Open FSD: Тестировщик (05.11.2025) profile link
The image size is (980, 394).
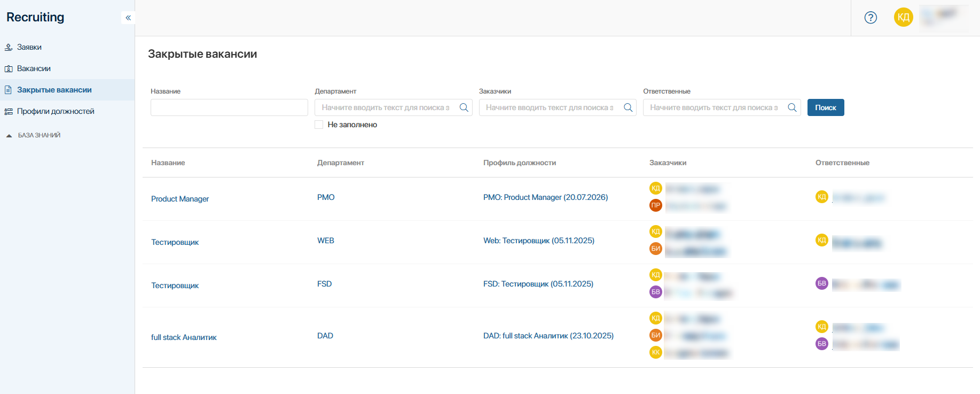coord(538,284)
